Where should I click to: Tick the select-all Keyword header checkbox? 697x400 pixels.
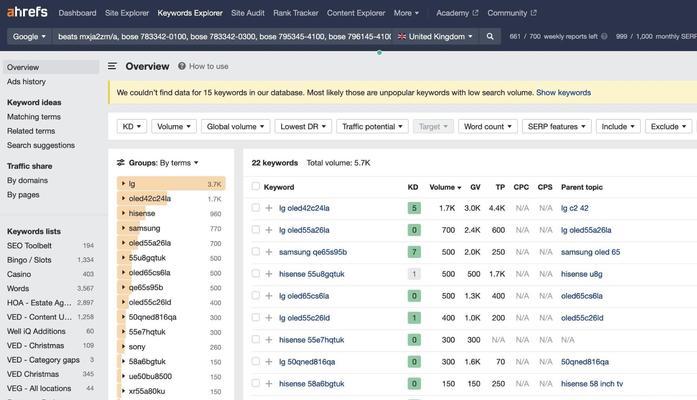(x=256, y=186)
